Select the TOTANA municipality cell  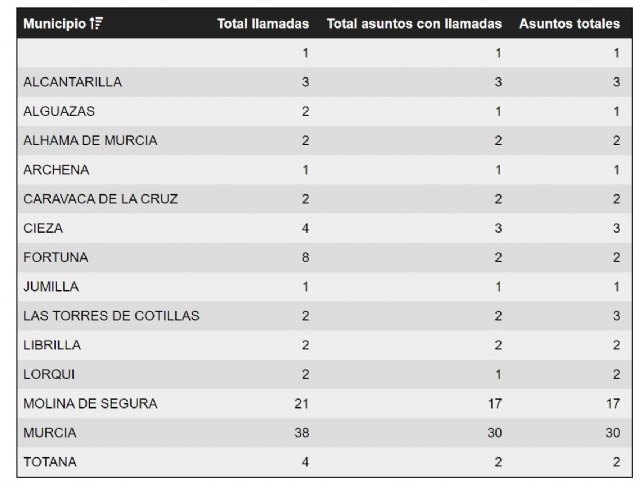point(50,462)
